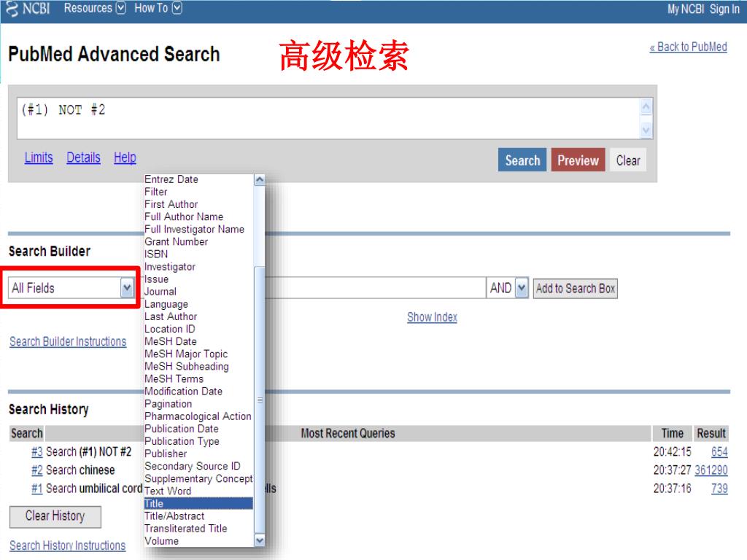Click the Preview button
The image size is (747, 560).
click(578, 160)
